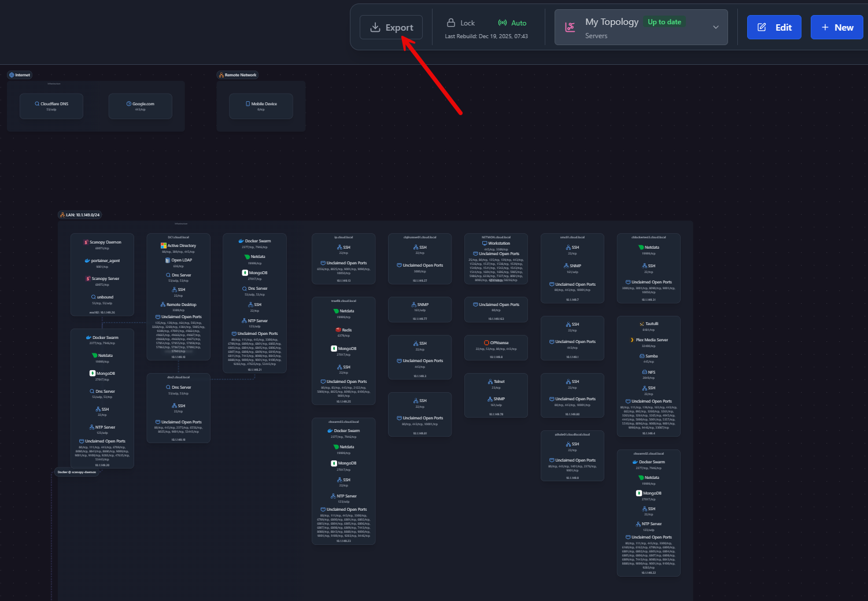Click the pink topology graph icon

tap(570, 27)
